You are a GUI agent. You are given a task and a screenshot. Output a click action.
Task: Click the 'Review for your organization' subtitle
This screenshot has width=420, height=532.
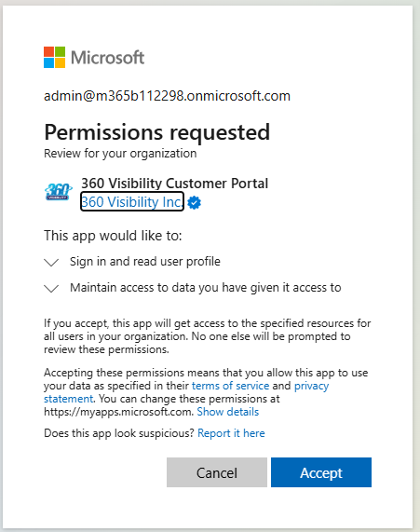tap(120, 154)
